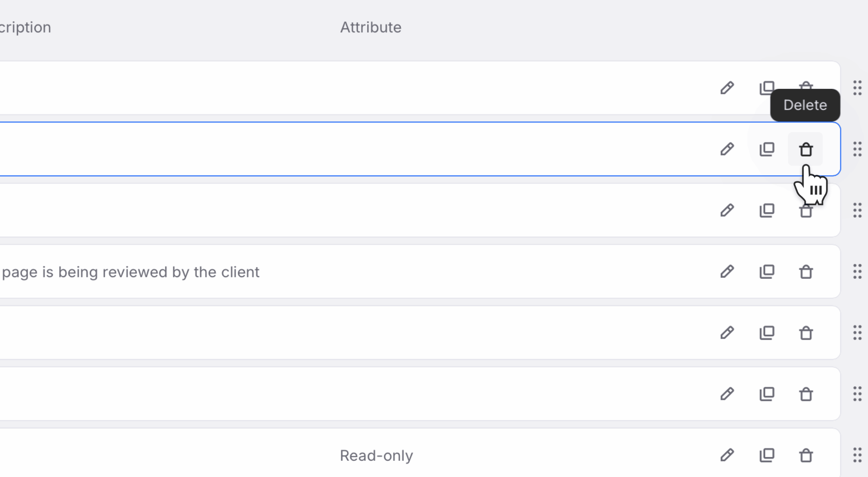This screenshot has height=477, width=868.
Task: Edit the row reviewed by the client
Action: click(x=727, y=272)
